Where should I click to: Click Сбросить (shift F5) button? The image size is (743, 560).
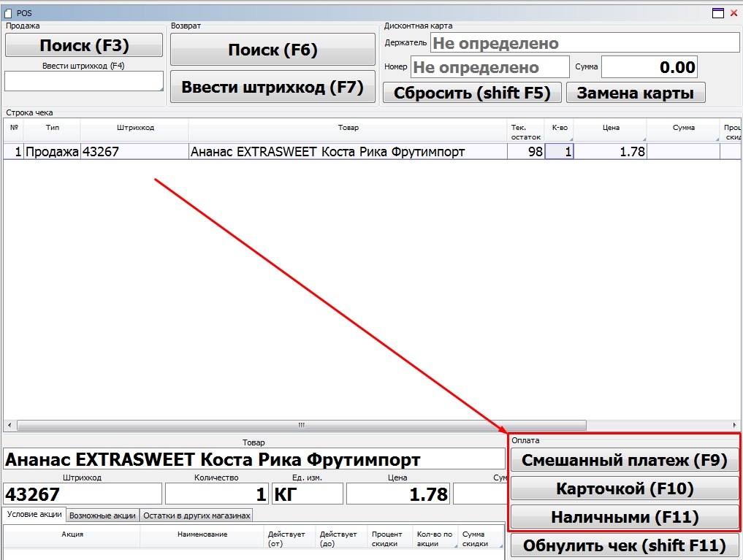472,93
